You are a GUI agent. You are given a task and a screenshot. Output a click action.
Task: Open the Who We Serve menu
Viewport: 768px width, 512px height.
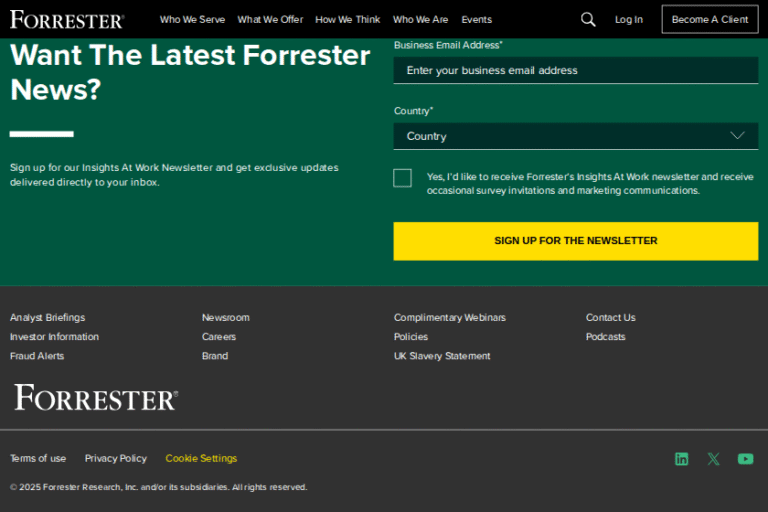(x=192, y=19)
